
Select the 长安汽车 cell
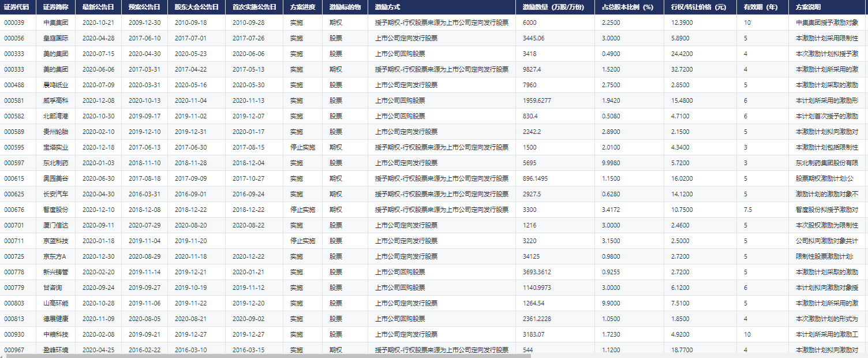[x=56, y=194]
